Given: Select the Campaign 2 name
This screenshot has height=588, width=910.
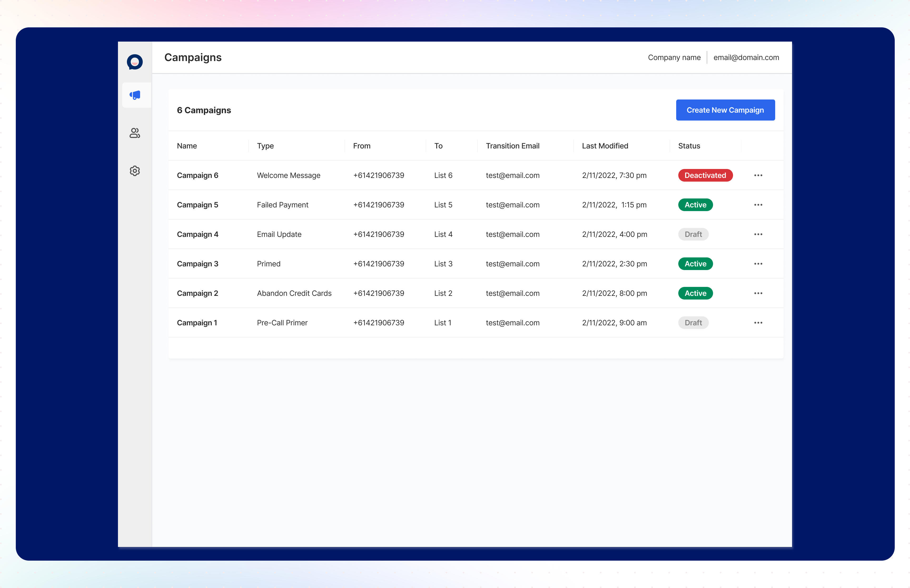Looking at the screenshot, I should tap(197, 293).
